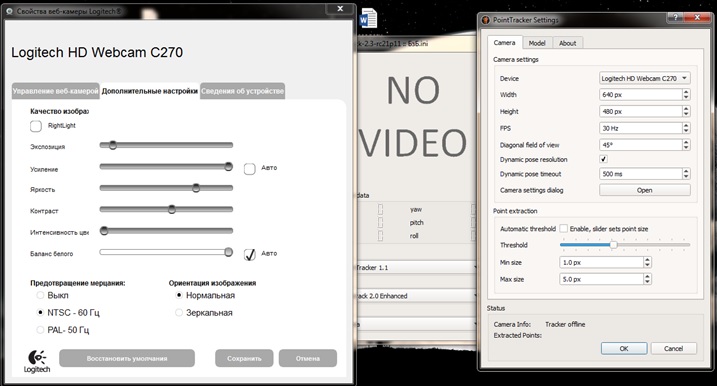Select Зеркальная orientation radio button
The image size is (717, 386).
[x=179, y=313]
